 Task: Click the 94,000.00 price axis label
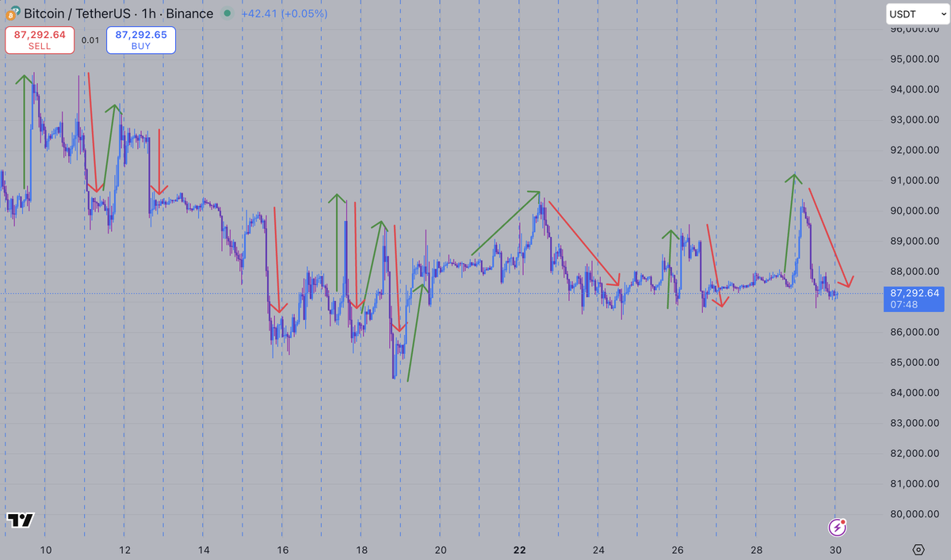coord(915,90)
